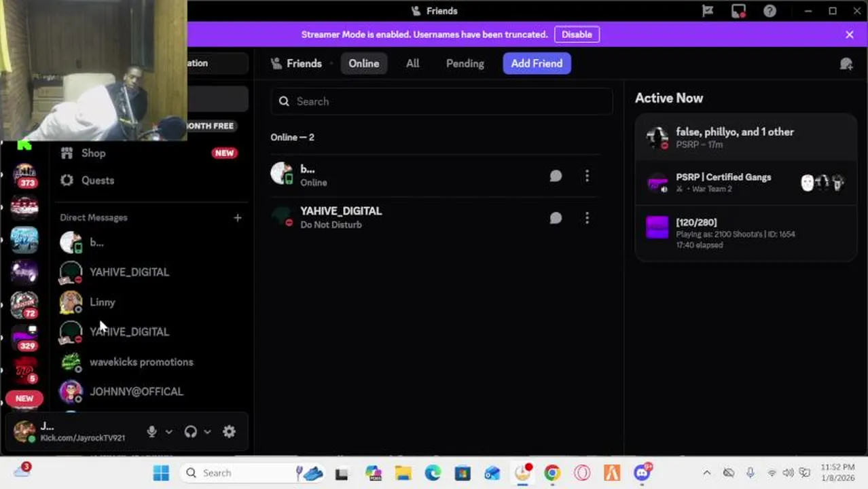Open JOHNNY@OFFICAL direct message

click(x=149, y=392)
